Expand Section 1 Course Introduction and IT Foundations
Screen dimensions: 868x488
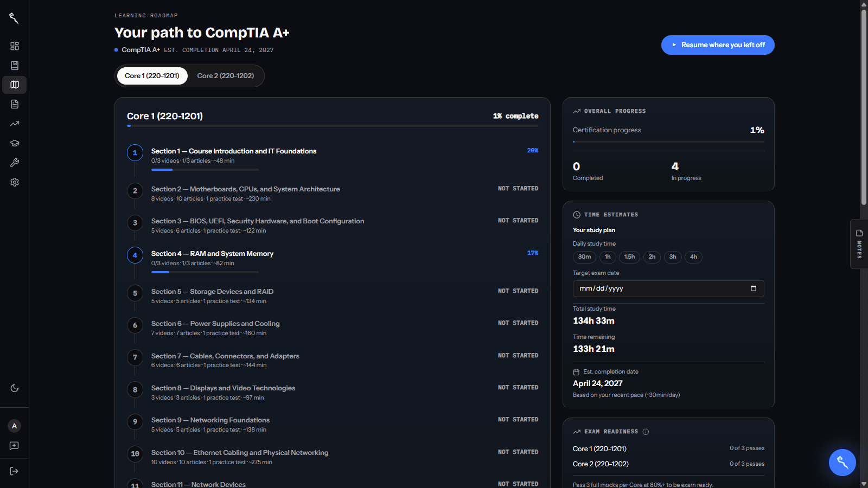(x=333, y=158)
